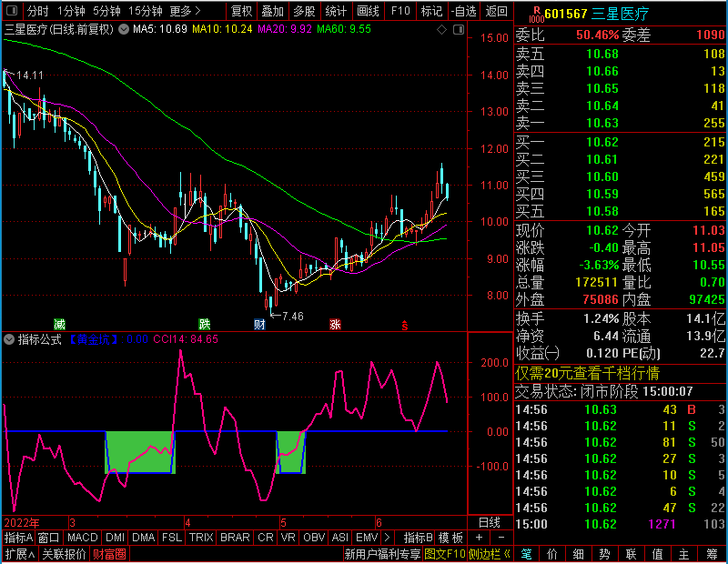Zoom in chart with plus button
Viewport: 728px width, 564px height.
pyautogui.click(x=479, y=538)
